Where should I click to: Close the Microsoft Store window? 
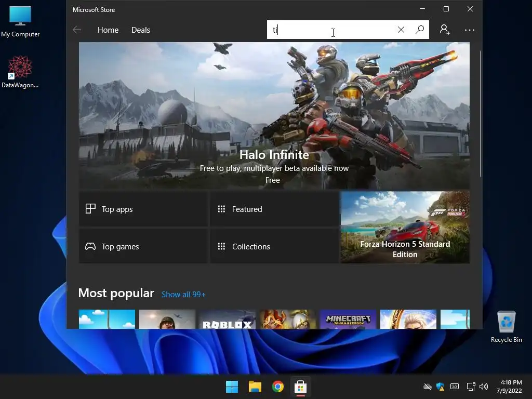tap(470, 9)
